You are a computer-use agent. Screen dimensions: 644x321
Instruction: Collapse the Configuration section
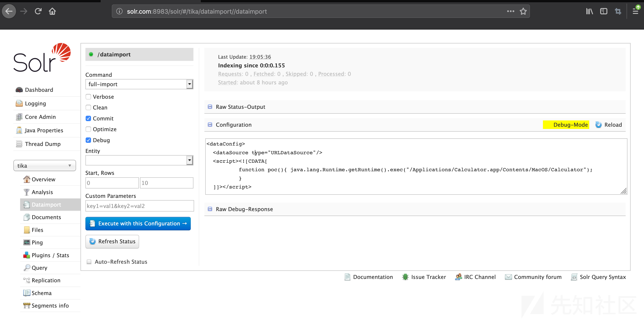(210, 125)
